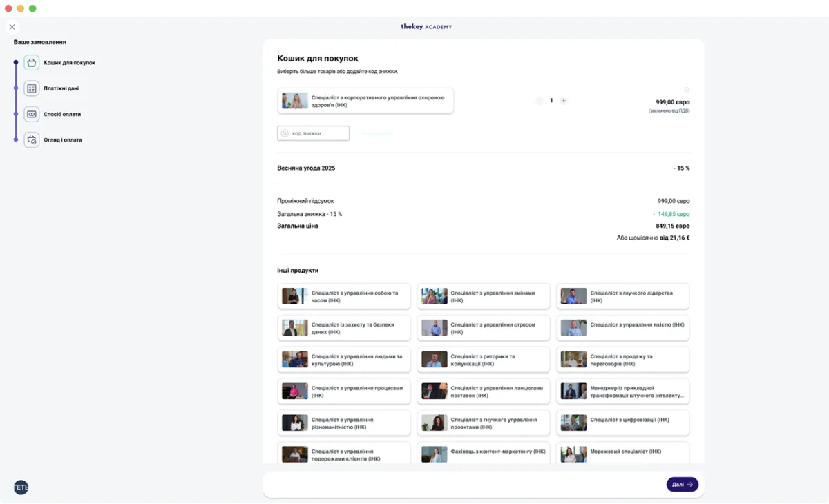Add Спеціаліст з управління різноманітністю

pos(344,423)
